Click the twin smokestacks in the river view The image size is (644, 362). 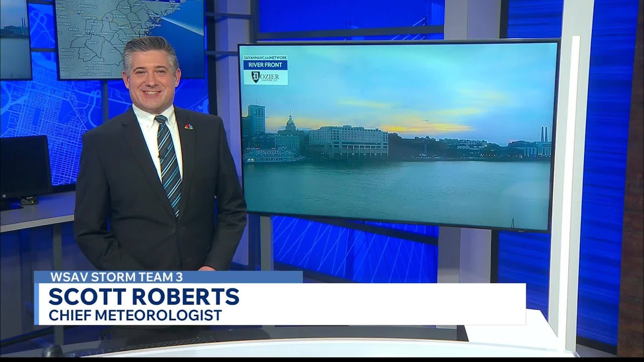pos(545,135)
